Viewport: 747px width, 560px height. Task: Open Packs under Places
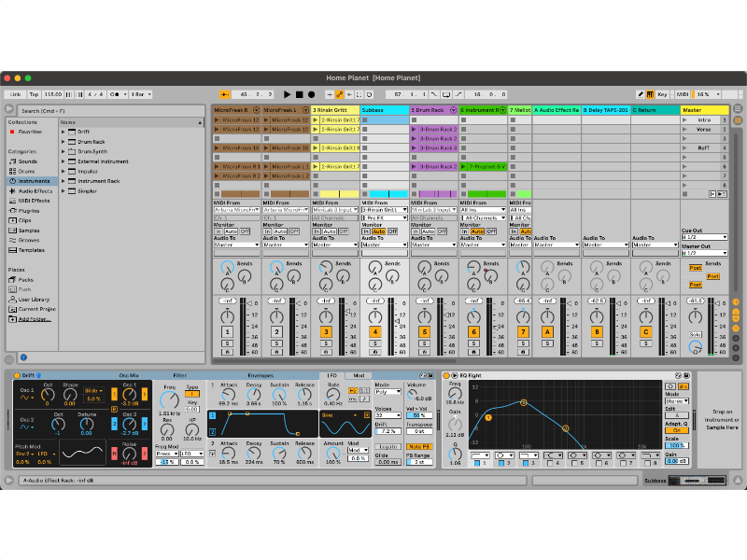point(26,280)
